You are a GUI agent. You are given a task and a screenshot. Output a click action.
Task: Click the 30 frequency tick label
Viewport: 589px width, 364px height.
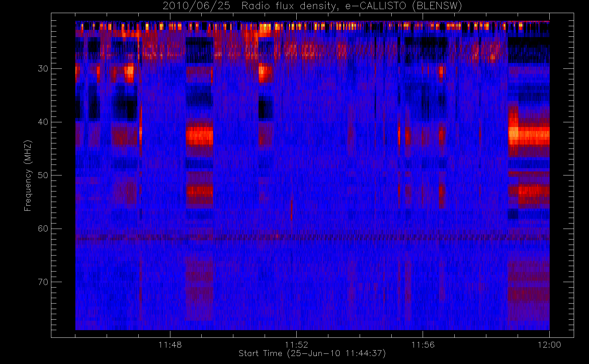(43, 68)
